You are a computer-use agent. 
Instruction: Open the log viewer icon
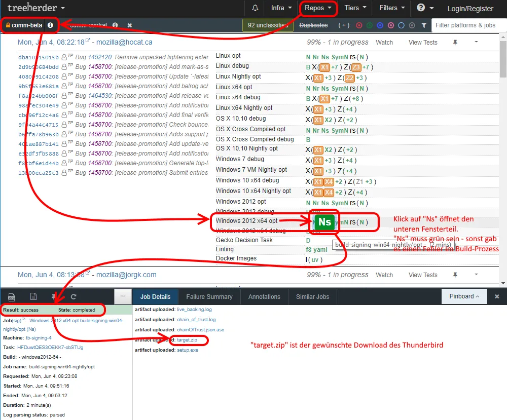12,297
